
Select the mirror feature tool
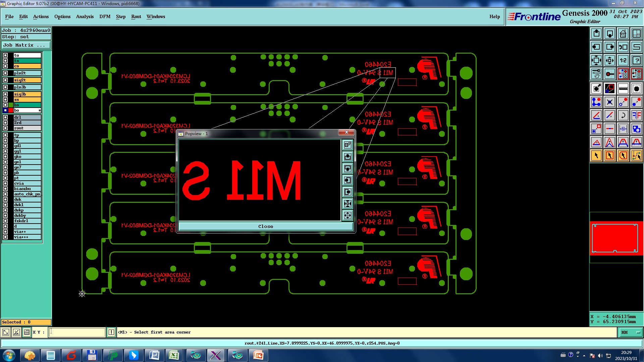point(636,115)
